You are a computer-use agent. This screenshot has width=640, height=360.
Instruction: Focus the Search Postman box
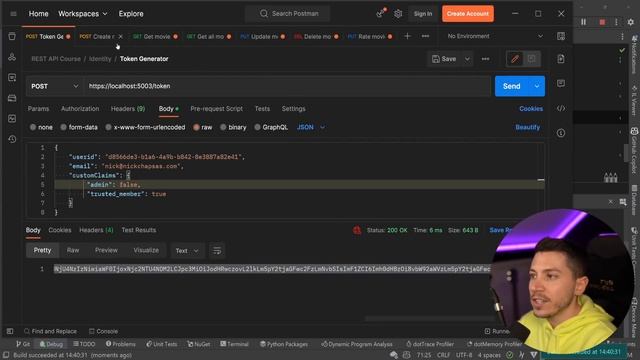click(x=288, y=13)
